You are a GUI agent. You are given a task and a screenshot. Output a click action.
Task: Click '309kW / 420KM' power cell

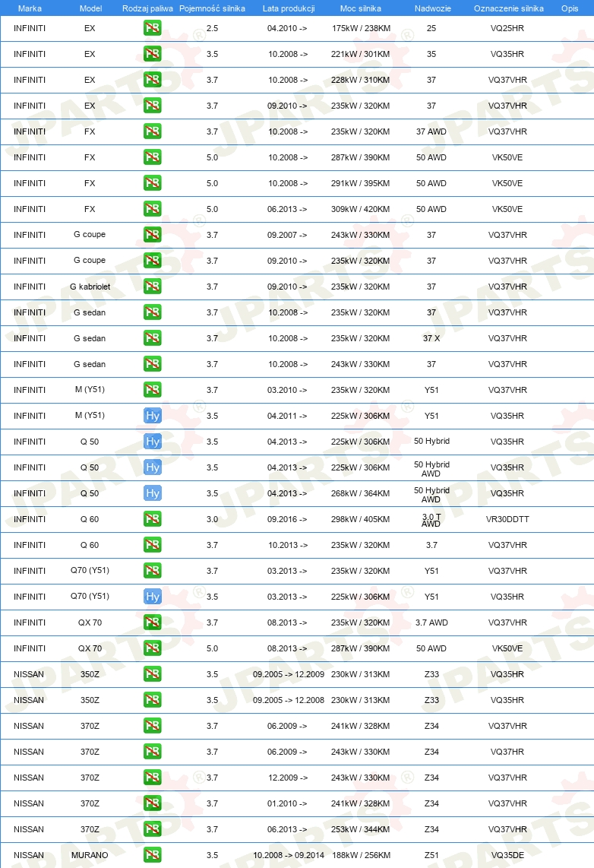click(x=361, y=209)
